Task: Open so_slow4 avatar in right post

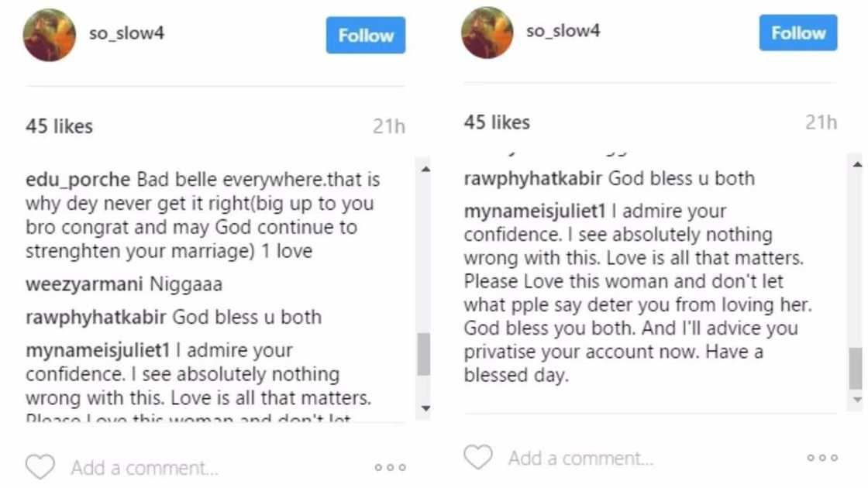Action: pyautogui.click(x=487, y=33)
